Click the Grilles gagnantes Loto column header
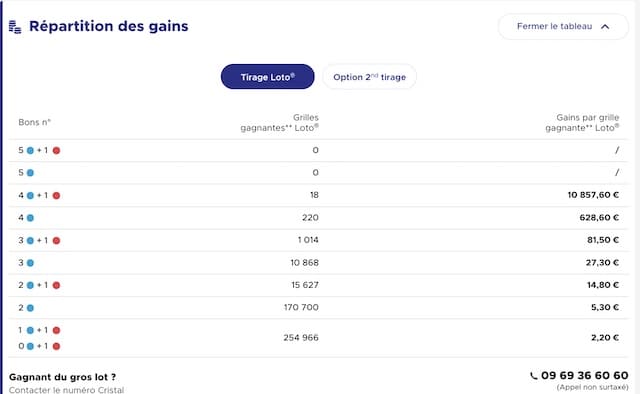The height and width of the screenshot is (394, 640). (x=280, y=122)
